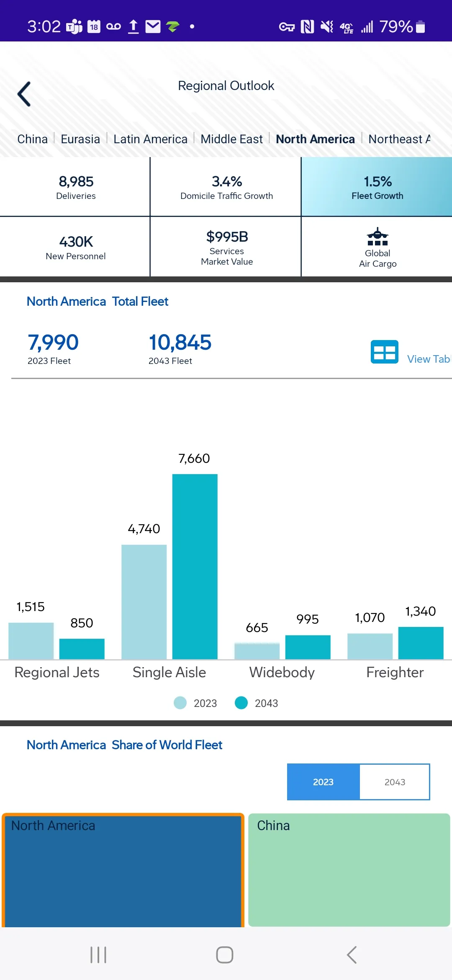Tap the Teams notification icon in status bar
The image size is (452, 980).
(74, 27)
